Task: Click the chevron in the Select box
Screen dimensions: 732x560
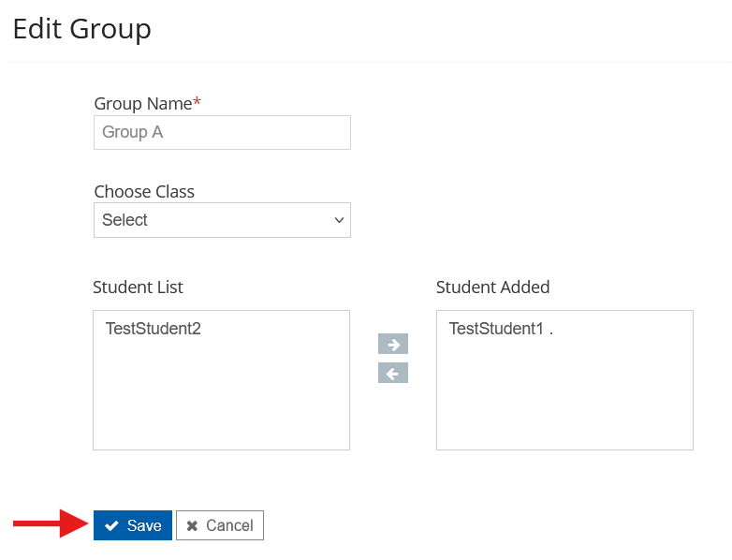Action: pyautogui.click(x=339, y=220)
